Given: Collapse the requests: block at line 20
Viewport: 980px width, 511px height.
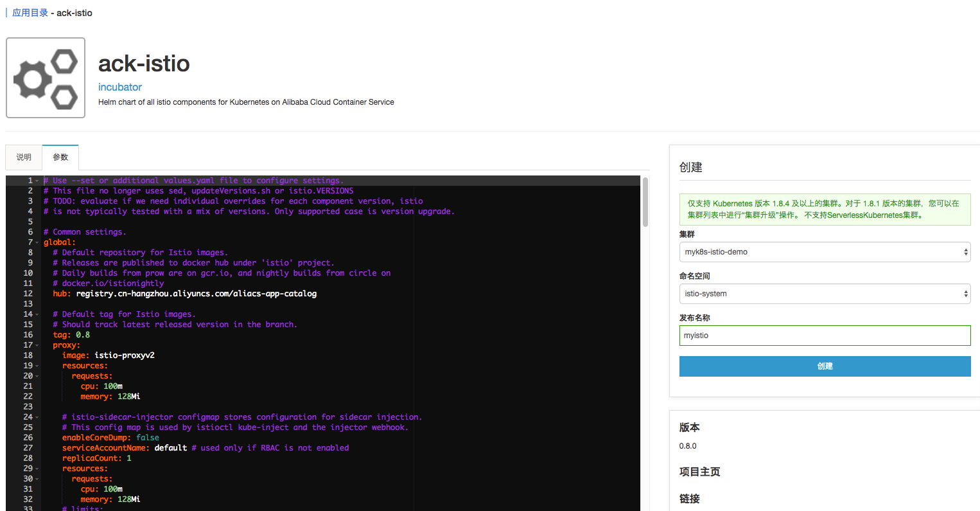Looking at the screenshot, I should tap(37, 376).
